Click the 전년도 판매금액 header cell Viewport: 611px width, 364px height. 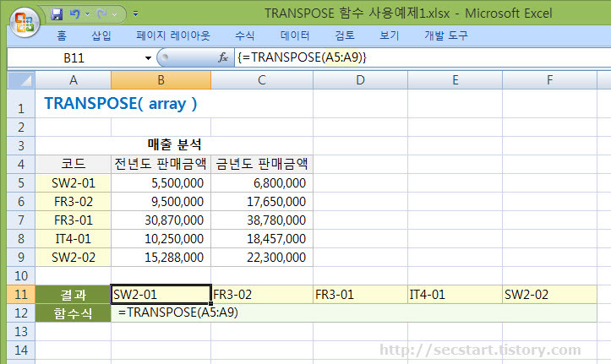161,163
